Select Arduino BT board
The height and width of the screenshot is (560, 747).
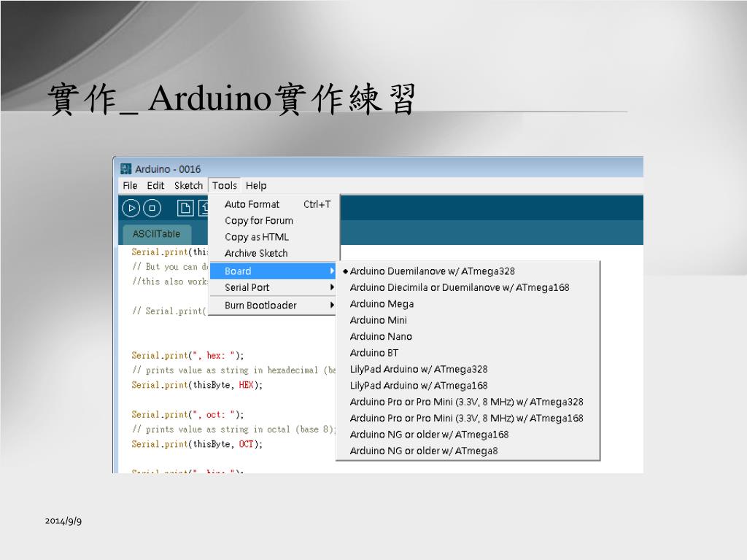click(468, 353)
